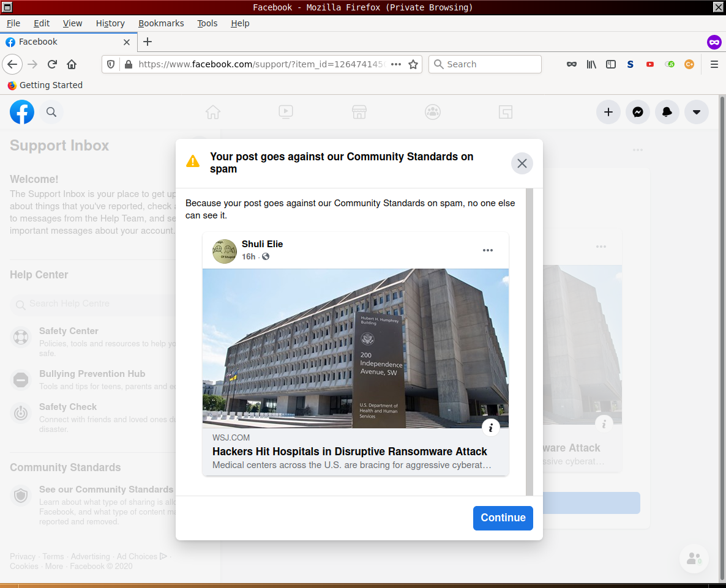The width and height of the screenshot is (726, 588).
Task: Click the tracking protection shield icon
Action: click(x=111, y=64)
